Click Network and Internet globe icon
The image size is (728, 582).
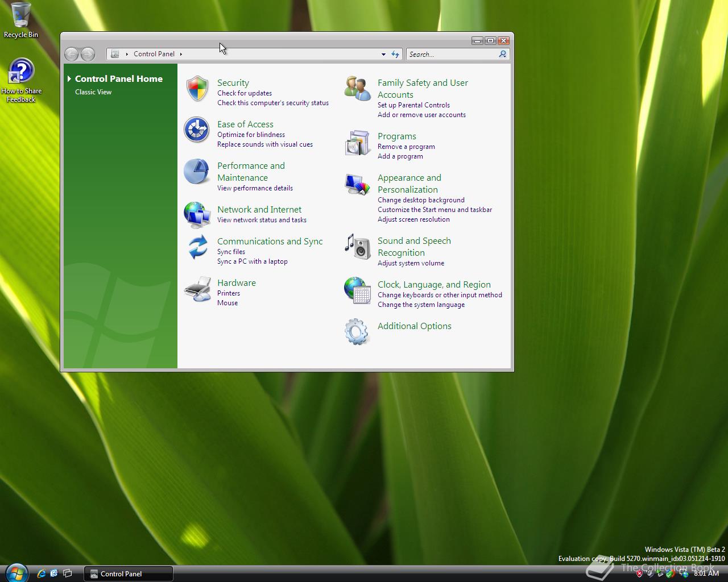[x=197, y=215]
